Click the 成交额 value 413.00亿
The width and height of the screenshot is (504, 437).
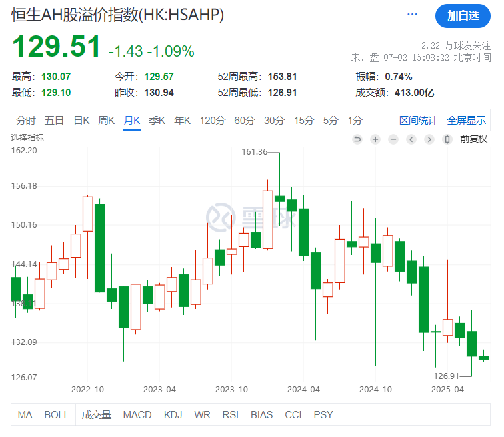click(414, 93)
